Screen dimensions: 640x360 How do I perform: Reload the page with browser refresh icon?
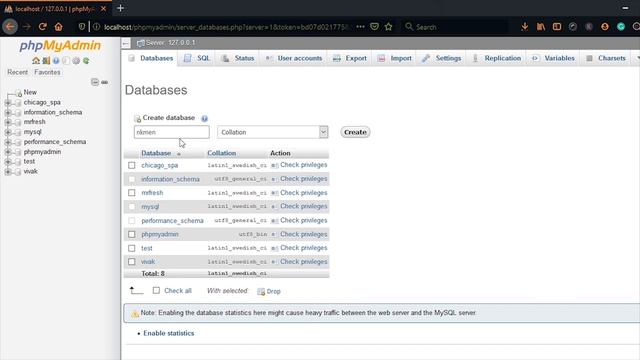pyautogui.click(x=42, y=27)
